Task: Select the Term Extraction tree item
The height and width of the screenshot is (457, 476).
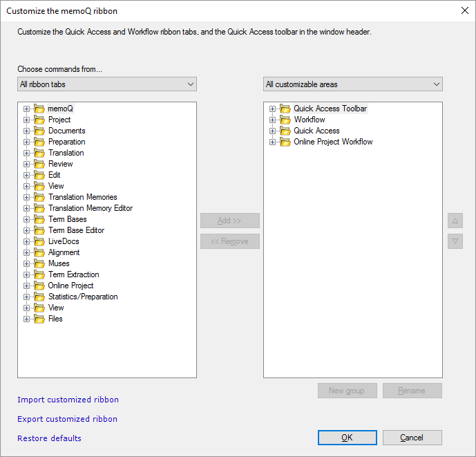Action: 73,274
